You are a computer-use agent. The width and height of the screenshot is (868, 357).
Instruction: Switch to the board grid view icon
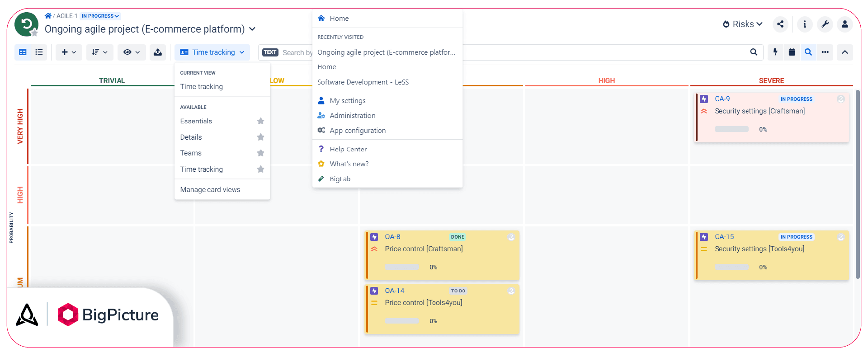tap(23, 52)
